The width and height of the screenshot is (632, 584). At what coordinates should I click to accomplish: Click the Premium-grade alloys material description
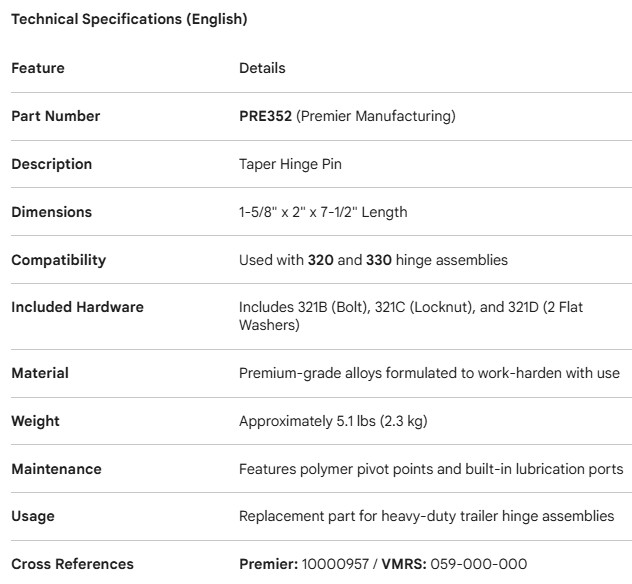pyautogui.click(x=429, y=373)
